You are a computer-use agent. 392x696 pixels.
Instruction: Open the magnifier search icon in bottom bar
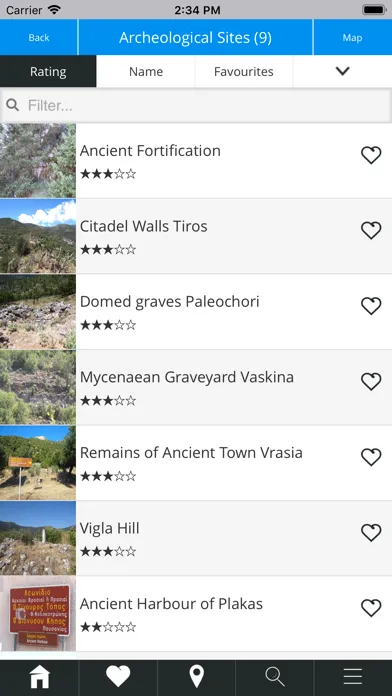(x=275, y=677)
